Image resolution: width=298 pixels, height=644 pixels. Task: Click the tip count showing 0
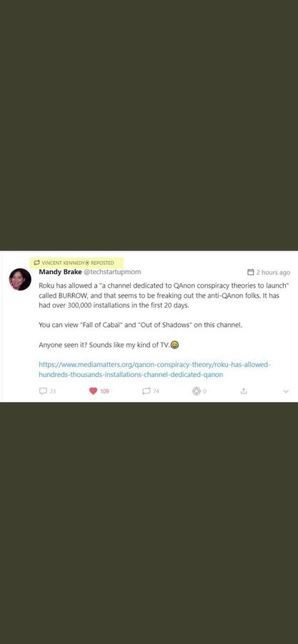pyautogui.click(x=204, y=391)
